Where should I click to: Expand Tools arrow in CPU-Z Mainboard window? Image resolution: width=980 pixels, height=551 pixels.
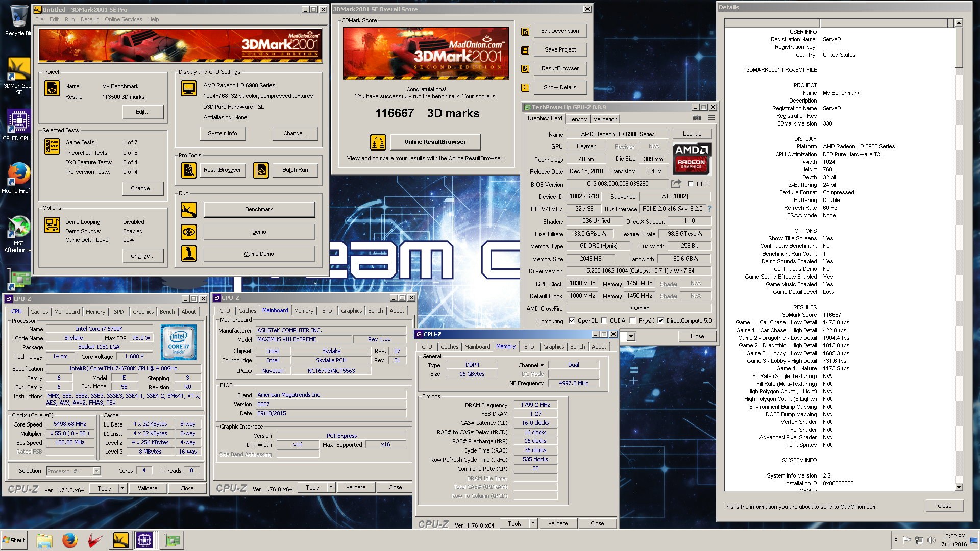click(331, 487)
